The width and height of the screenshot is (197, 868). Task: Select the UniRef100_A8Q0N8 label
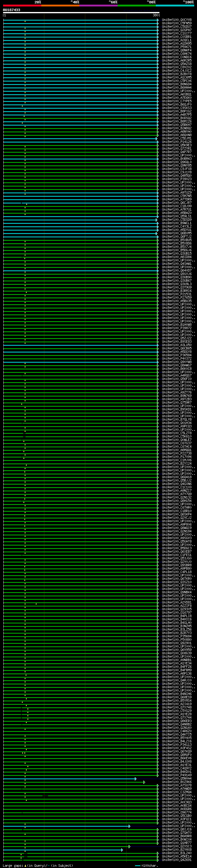coord(177,135)
